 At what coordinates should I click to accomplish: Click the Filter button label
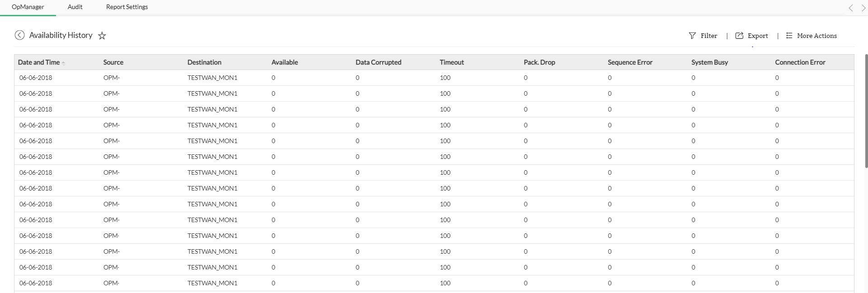(x=709, y=36)
